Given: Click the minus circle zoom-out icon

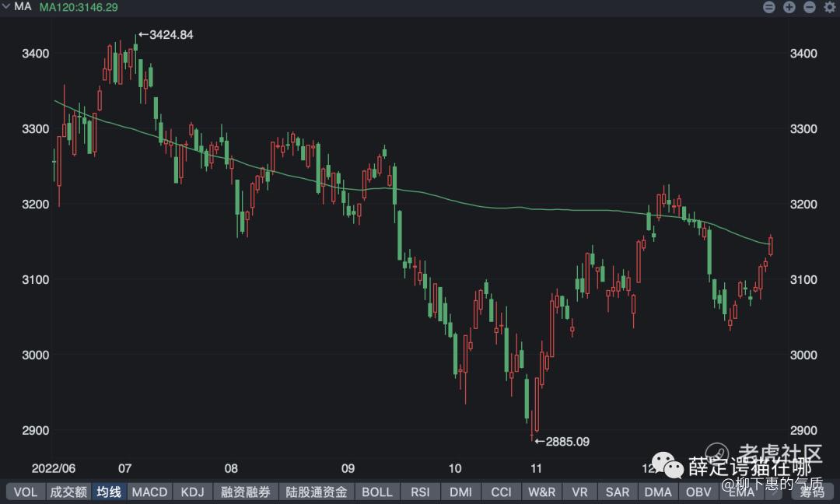Looking at the screenshot, I should point(810,7).
